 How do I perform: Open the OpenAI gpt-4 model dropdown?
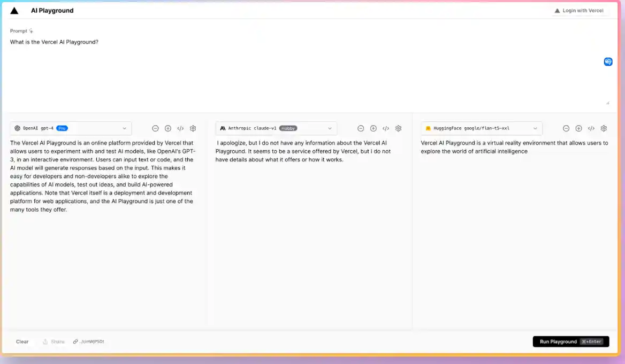coord(71,128)
